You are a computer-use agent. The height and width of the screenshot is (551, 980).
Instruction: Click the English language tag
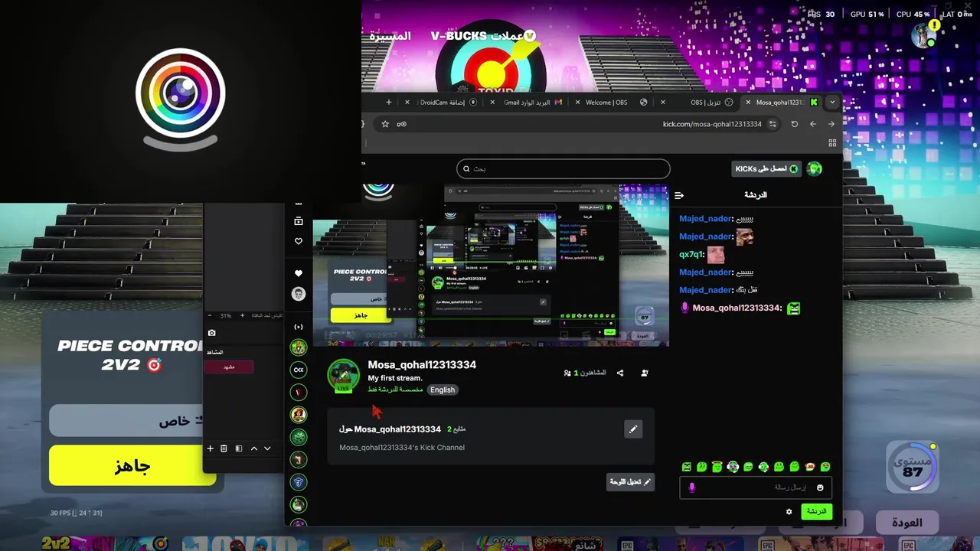point(443,390)
